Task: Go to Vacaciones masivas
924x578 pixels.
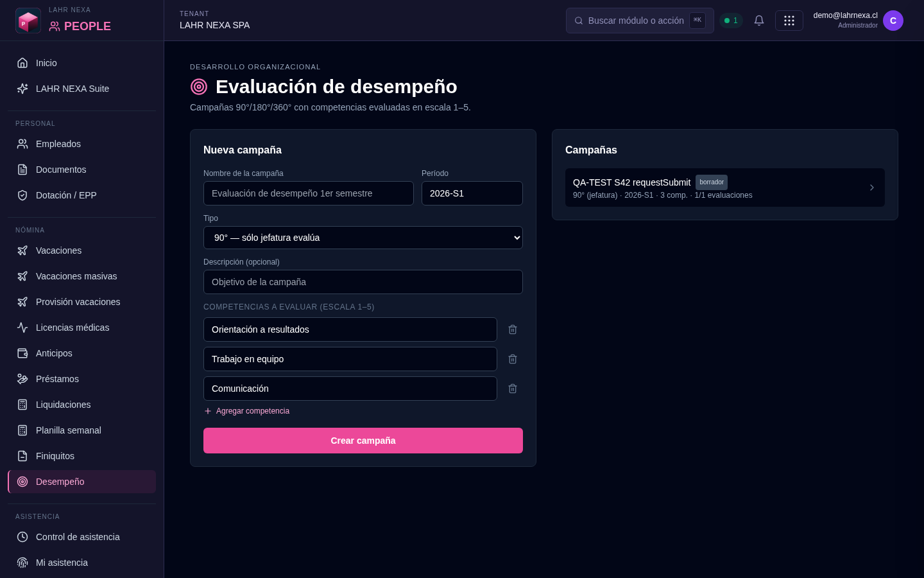Action: [x=81, y=276]
